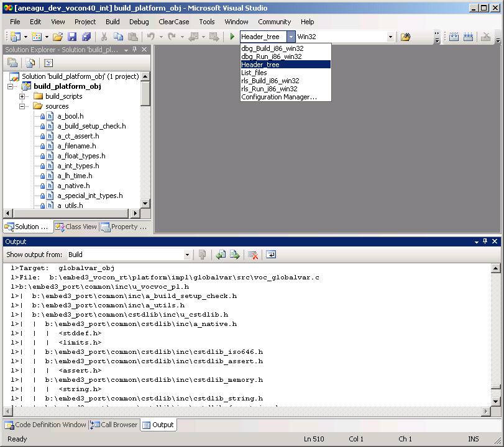
Task: Switch to the Property Manager tab
Action: click(x=124, y=227)
